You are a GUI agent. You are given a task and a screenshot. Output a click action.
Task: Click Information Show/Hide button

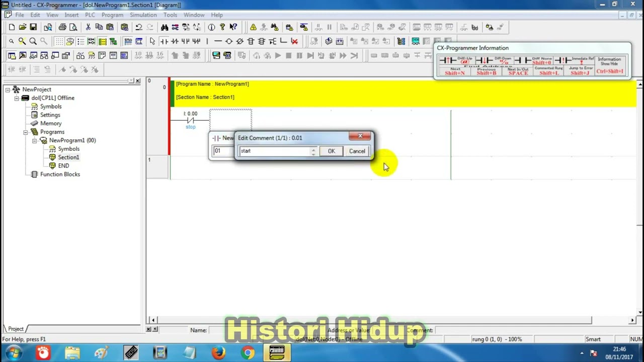(x=609, y=65)
